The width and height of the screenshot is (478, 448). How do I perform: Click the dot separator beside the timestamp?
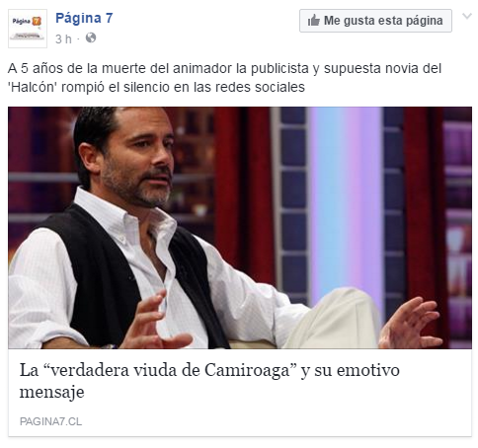click(78, 39)
